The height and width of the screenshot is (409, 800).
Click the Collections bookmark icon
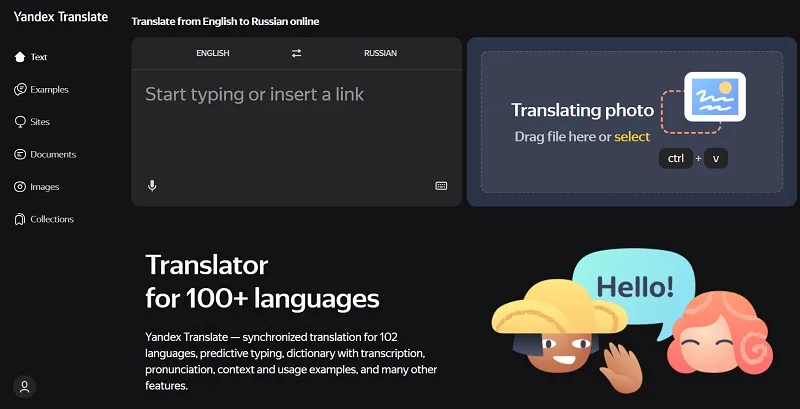20,219
